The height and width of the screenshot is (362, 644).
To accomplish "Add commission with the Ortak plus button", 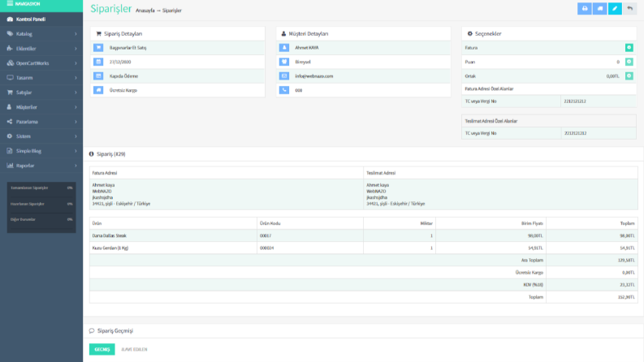I will pyautogui.click(x=629, y=76).
